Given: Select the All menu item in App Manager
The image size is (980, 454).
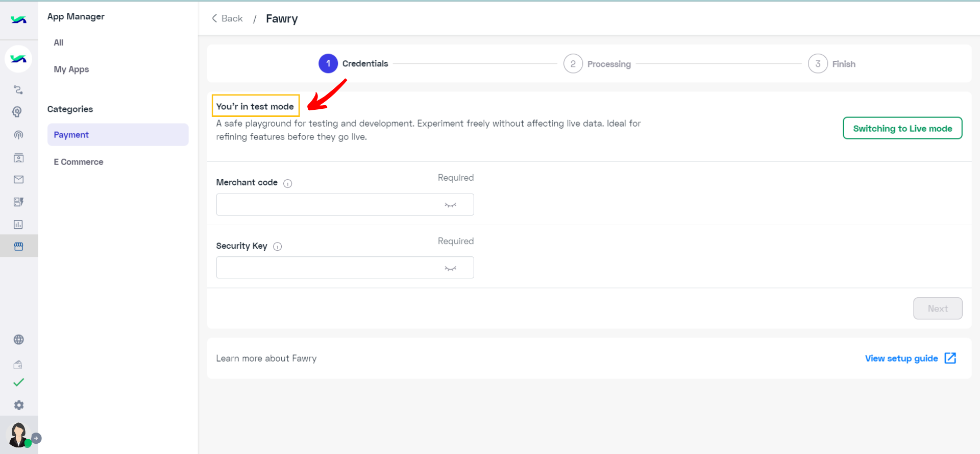Looking at the screenshot, I should [59, 43].
